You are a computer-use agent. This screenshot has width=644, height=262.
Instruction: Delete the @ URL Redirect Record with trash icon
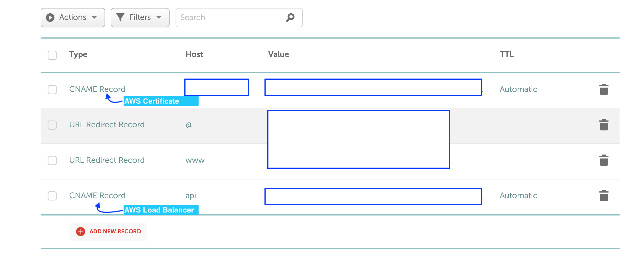click(604, 124)
